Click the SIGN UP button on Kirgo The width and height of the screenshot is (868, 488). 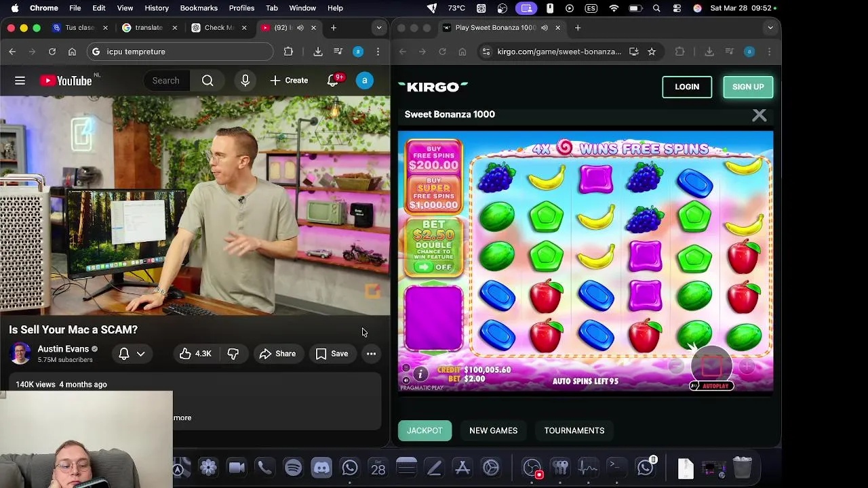[748, 87]
